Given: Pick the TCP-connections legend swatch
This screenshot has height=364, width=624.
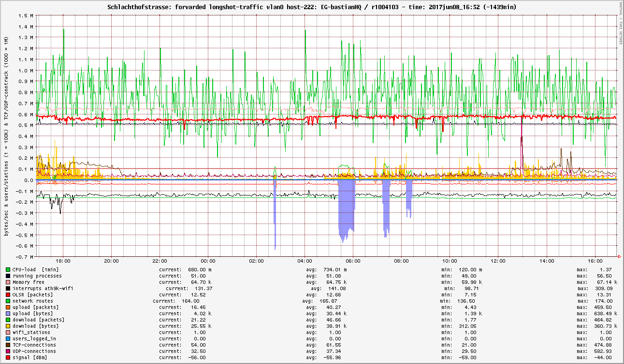Looking at the screenshot, I should coord(8,345).
